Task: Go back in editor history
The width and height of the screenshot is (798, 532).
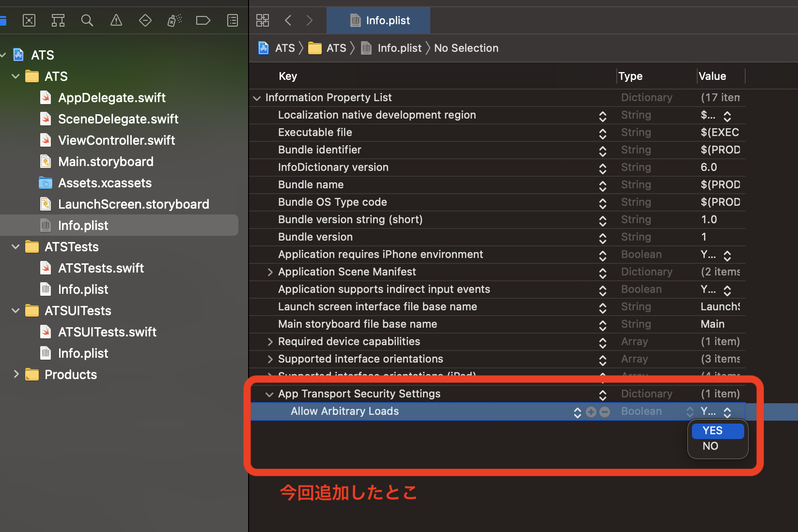Action: pos(288,20)
